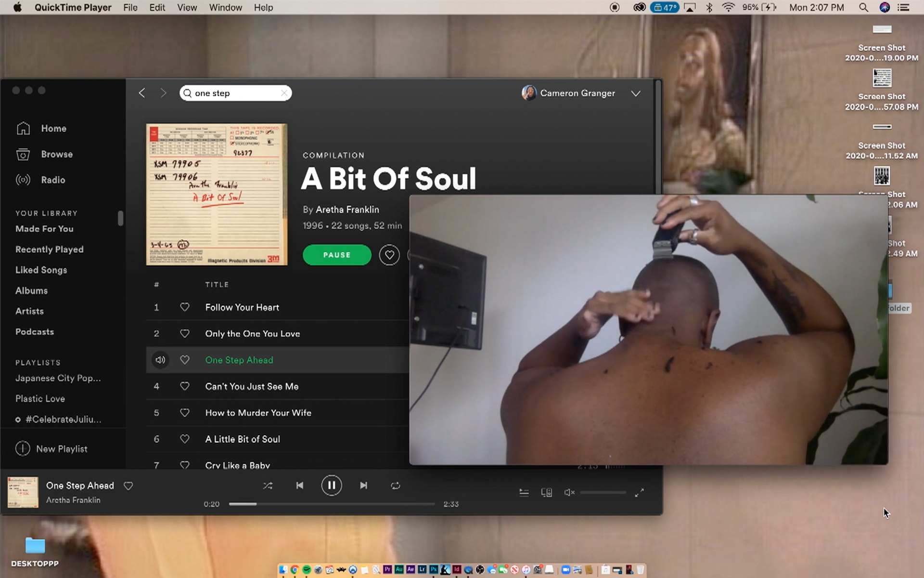
Task: Skip to the previous track
Action: 299,486
